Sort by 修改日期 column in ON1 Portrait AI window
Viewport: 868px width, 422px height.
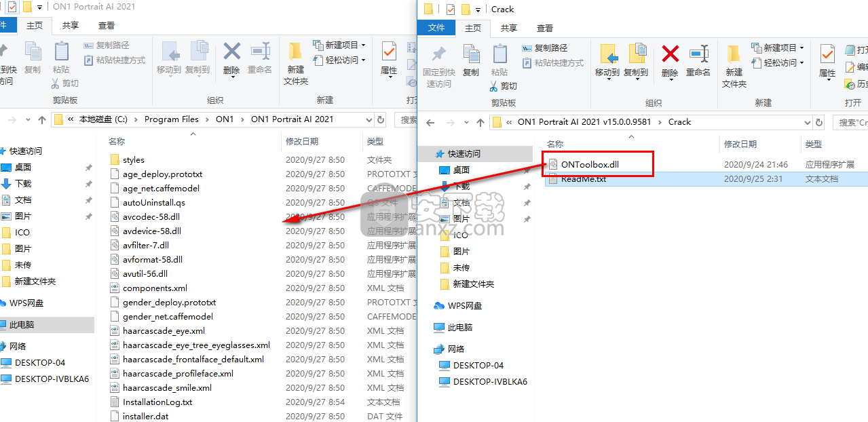point(301,142)
